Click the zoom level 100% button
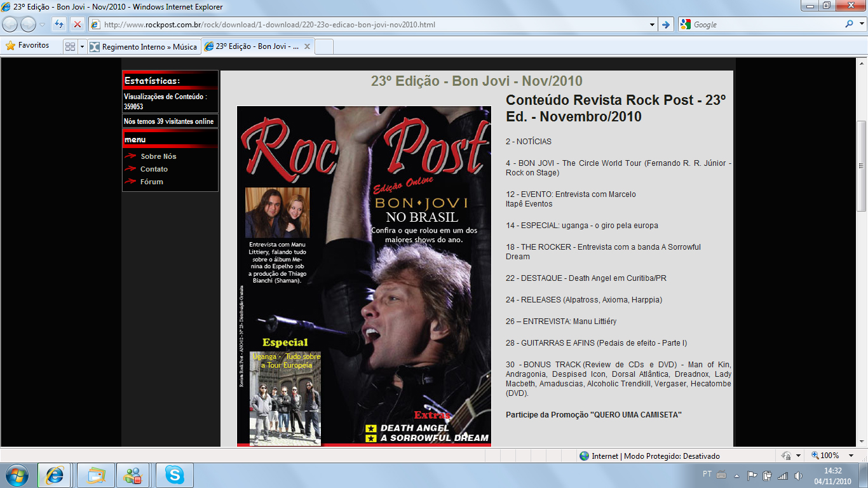868x488 pixels. tap(825, 456)
